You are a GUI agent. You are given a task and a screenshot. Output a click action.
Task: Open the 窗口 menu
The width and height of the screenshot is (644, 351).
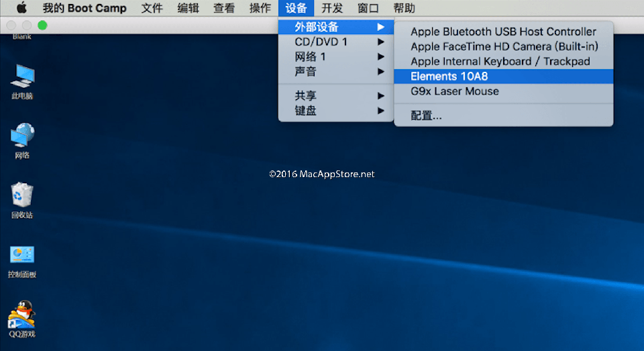pos(368,8)
